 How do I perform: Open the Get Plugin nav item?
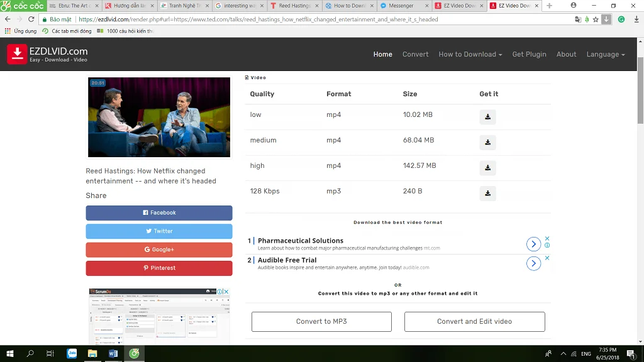click(x=529, y=54)
